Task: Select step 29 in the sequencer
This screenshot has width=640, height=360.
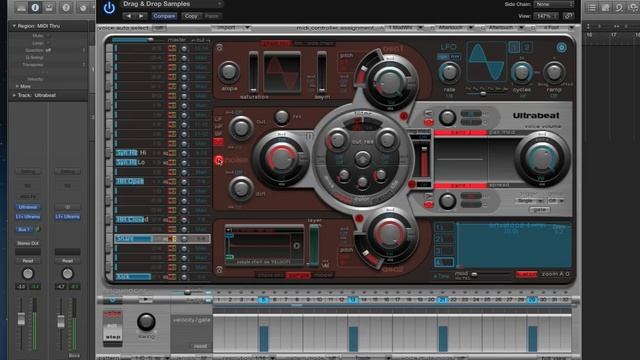Action: pos(531,300)
